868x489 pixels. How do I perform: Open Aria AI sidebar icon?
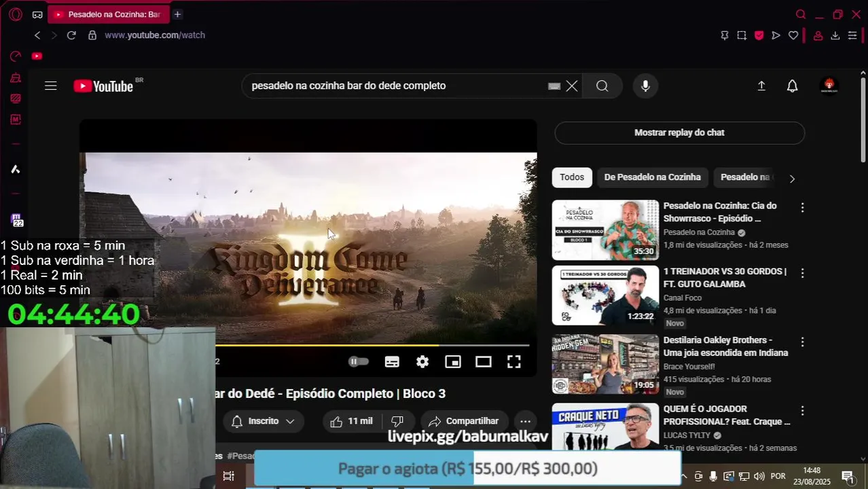[x=15, y=169]
